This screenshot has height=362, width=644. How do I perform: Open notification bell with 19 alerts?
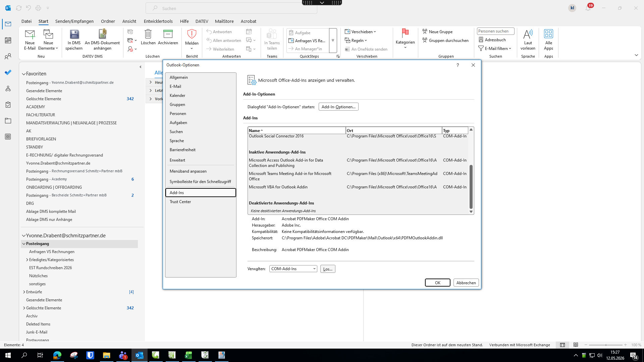588,8
